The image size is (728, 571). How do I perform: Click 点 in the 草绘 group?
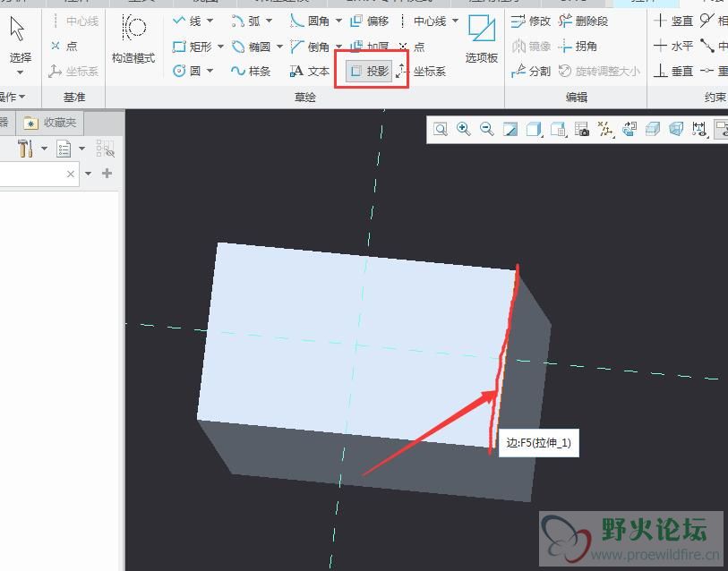click(x=412, y=47)
